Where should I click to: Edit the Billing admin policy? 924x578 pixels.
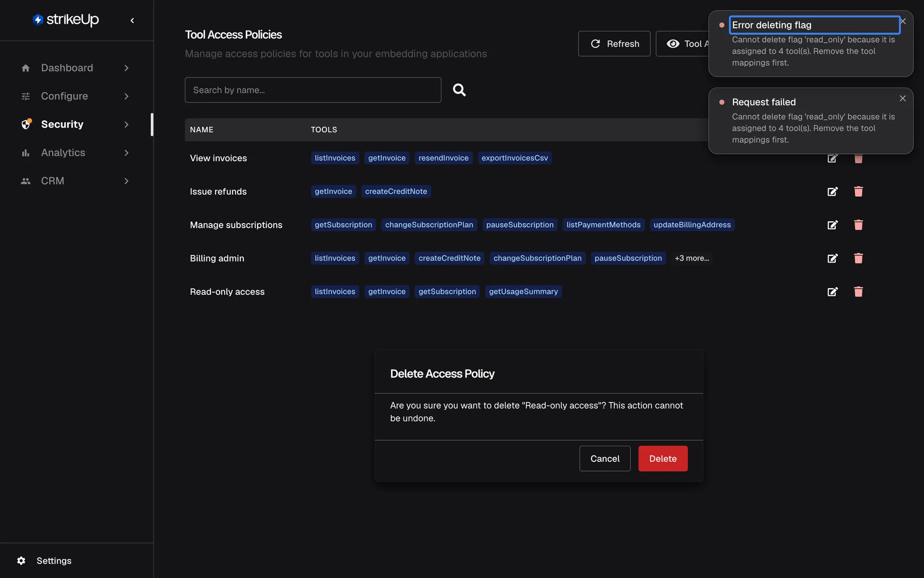833,258
